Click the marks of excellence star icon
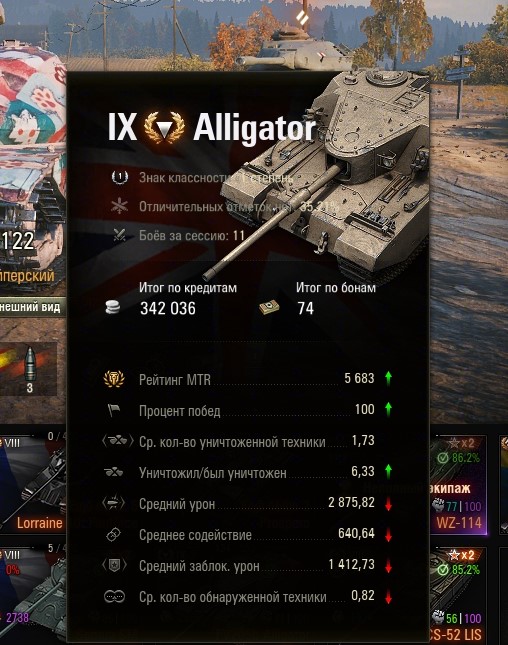508x645 pixels. (119, 206)
